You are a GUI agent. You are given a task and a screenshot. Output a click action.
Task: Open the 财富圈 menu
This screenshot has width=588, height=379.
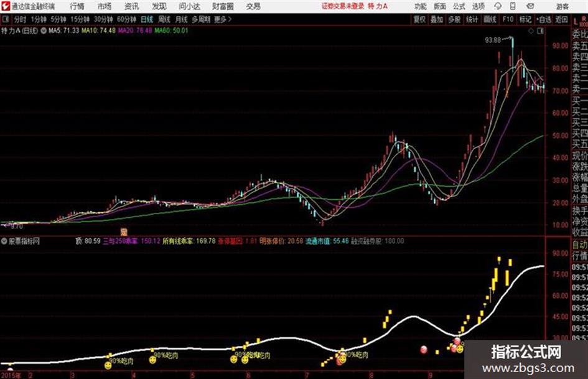(x=223, y=6)
